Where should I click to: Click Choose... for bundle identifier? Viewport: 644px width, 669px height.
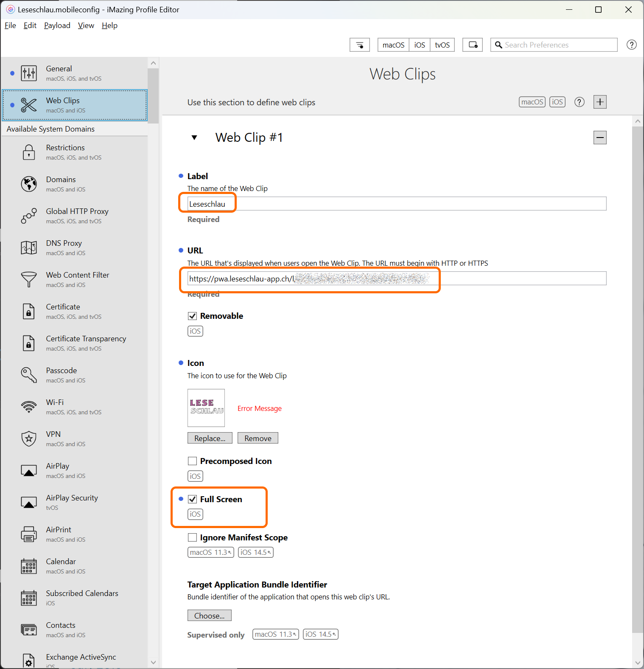209,616
